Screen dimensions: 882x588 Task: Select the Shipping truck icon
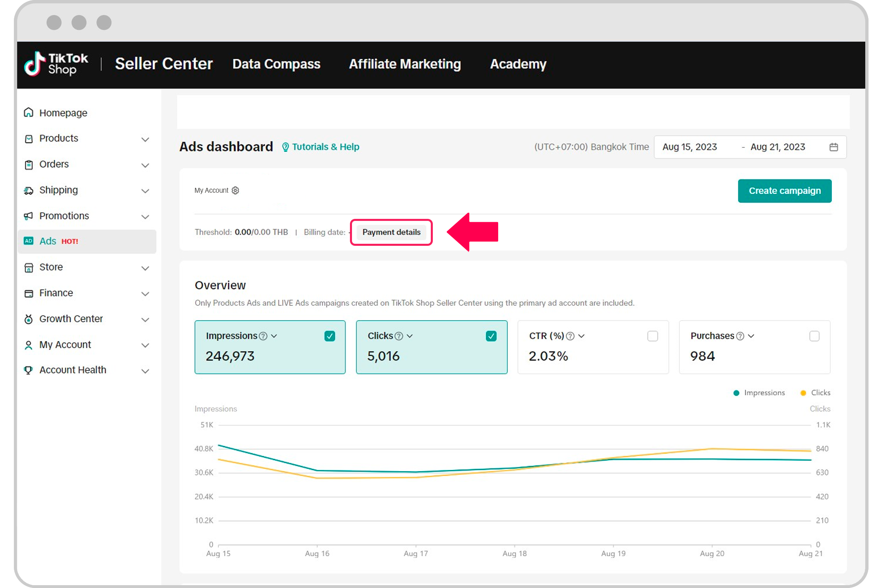tap(28, 190)
